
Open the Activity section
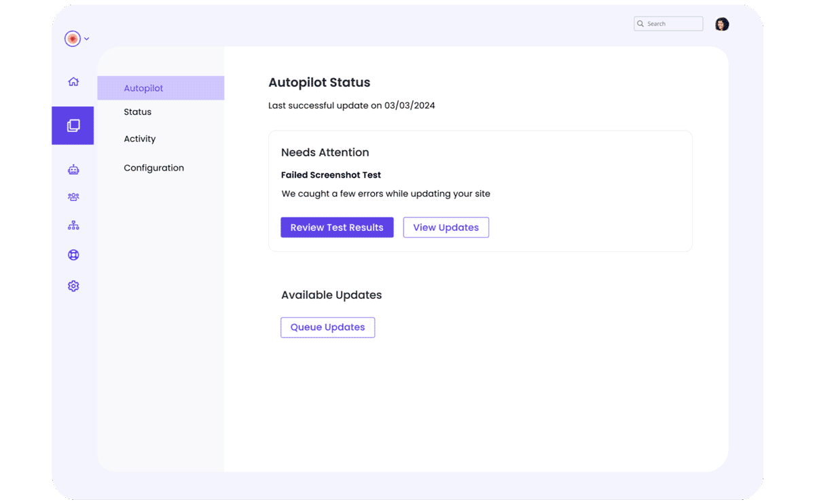pos(139,139)
